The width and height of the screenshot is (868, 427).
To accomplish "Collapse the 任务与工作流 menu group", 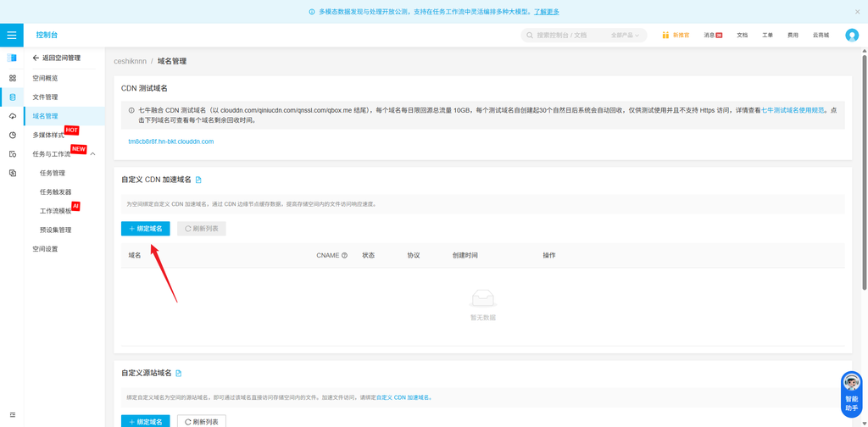I will click(92, 153).
